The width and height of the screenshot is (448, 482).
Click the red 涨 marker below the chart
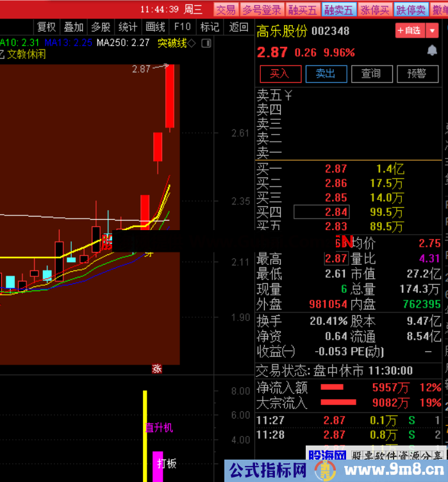pyautogui.click(x=156, y=369)
